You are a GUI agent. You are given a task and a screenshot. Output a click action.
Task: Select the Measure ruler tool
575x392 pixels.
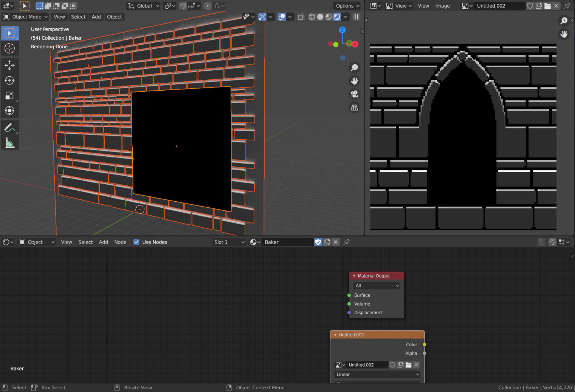click(9, 143)
